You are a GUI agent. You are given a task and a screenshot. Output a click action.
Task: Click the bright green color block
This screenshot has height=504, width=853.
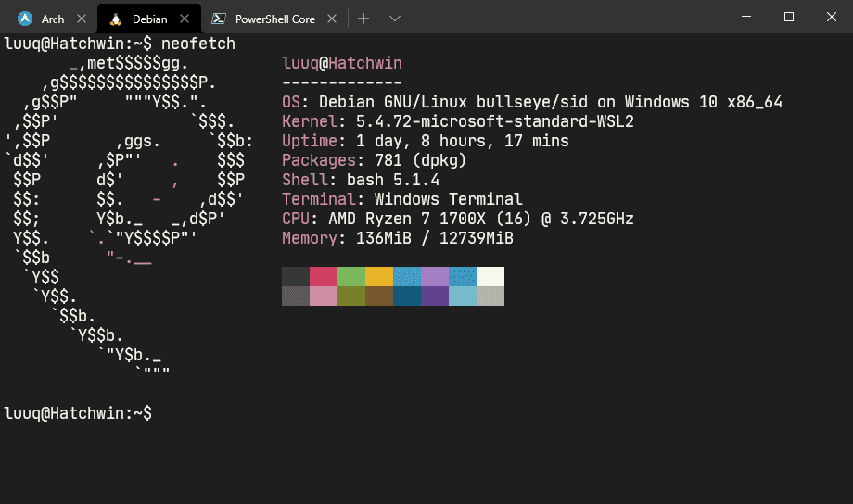[350, 276]
